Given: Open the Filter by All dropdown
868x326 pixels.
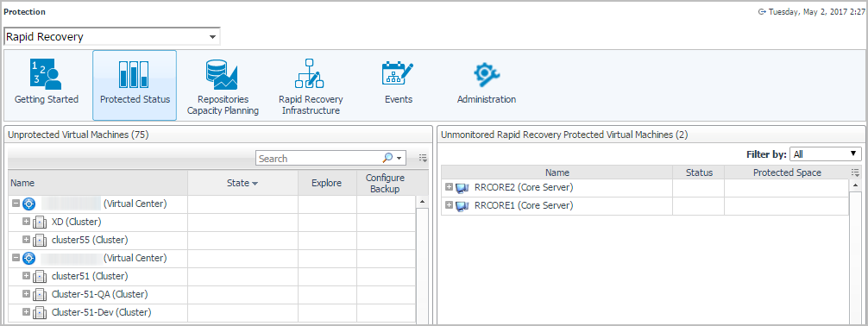Looking at the screenshot, I should [826, 154].
